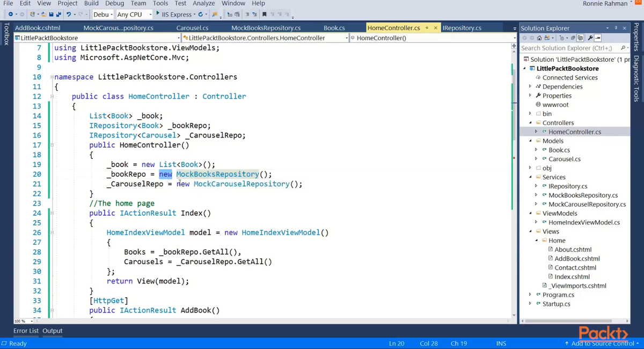This screenshot has height=349, width=644.
Task: Click the New Project toolbar icon
Action: click(32, 14)
